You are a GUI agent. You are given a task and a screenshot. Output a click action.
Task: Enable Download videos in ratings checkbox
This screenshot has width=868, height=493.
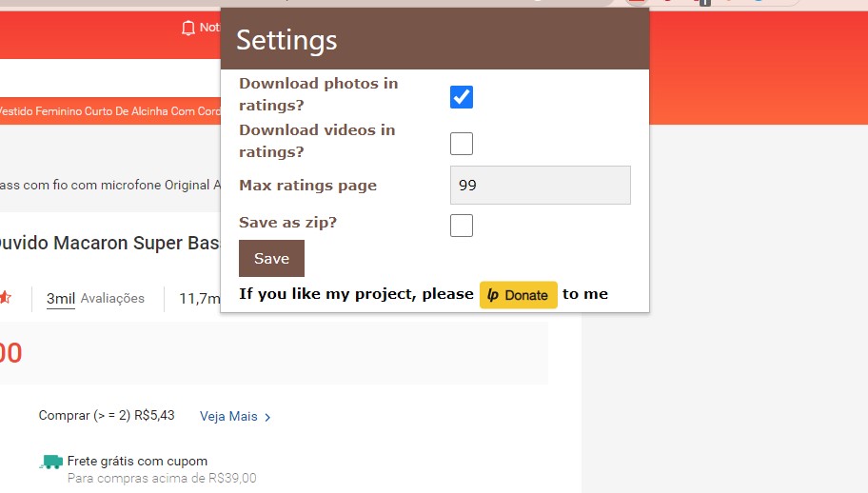tap(462, 144)
